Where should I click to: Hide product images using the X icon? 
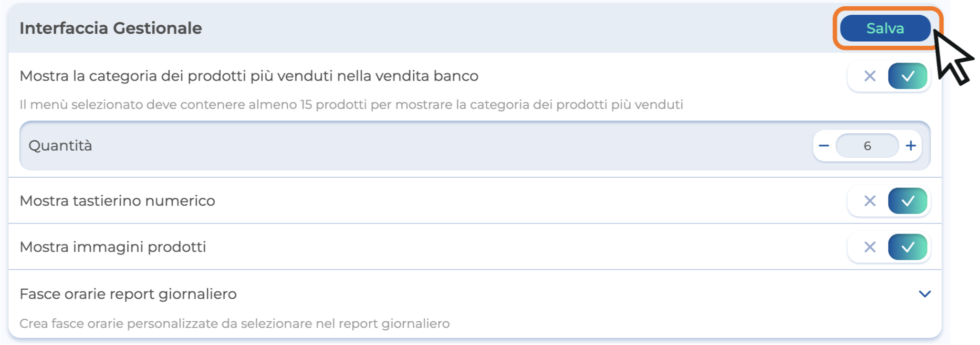pyautogui.click(x=870, y=247)
